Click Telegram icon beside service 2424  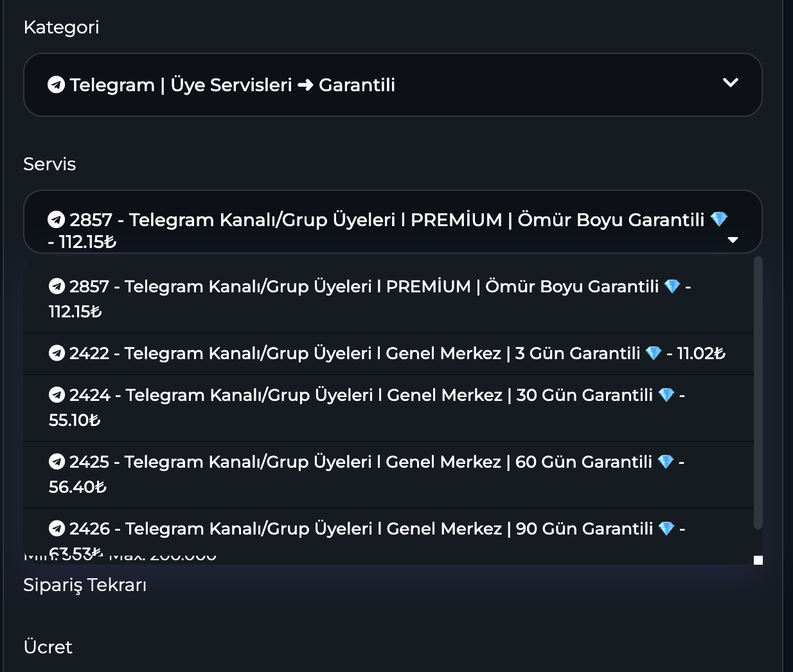pos(57,395)
